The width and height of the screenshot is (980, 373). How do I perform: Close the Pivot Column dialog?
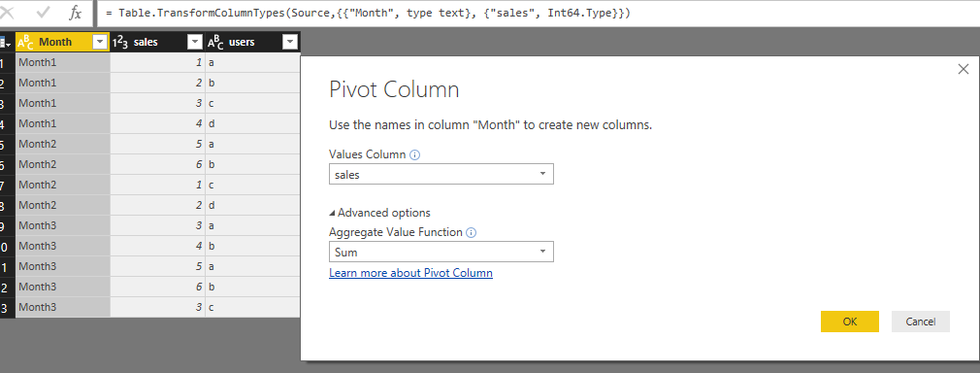coord(964,69)
